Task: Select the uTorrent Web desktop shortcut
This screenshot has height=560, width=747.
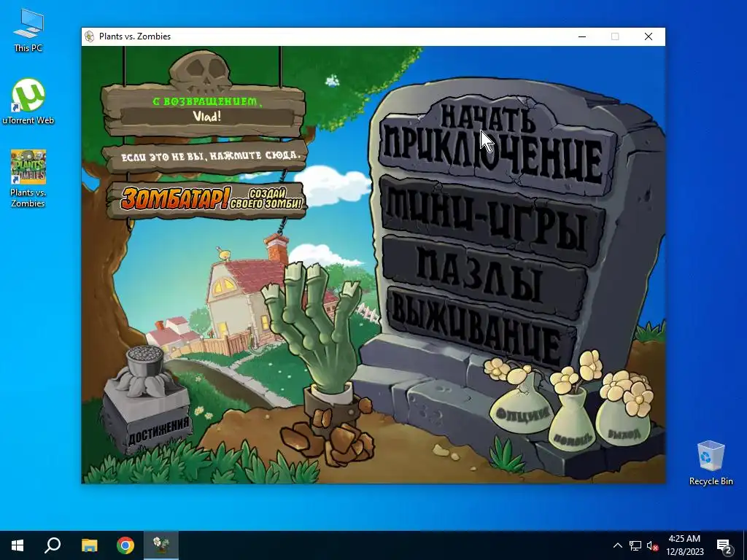Action: tap(28, 102)
